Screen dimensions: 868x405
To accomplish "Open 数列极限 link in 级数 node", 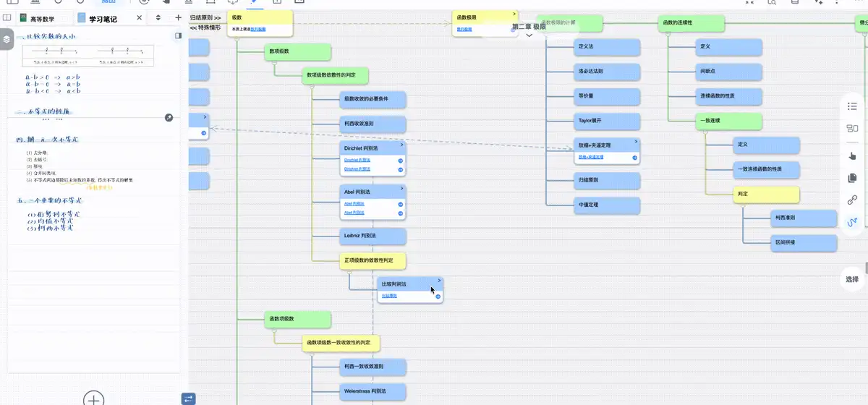I will (x=258, y=29).
